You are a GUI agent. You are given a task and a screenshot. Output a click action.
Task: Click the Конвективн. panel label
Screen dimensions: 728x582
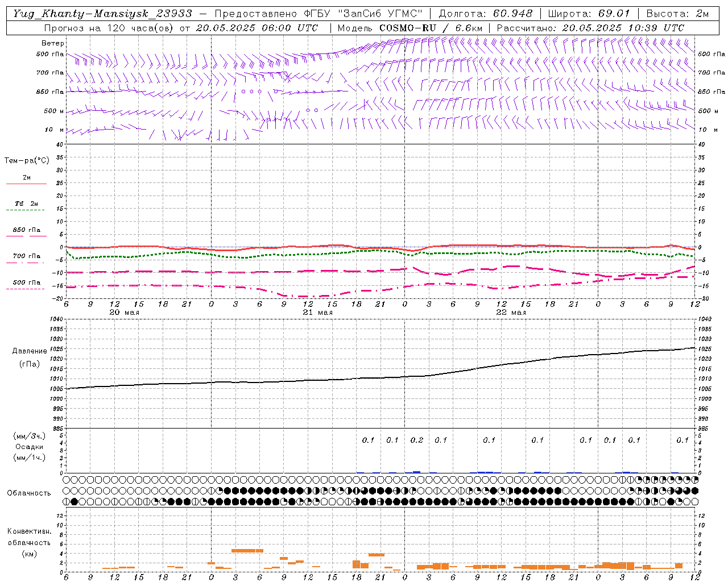pyautogui.click(x=29, y=531)
